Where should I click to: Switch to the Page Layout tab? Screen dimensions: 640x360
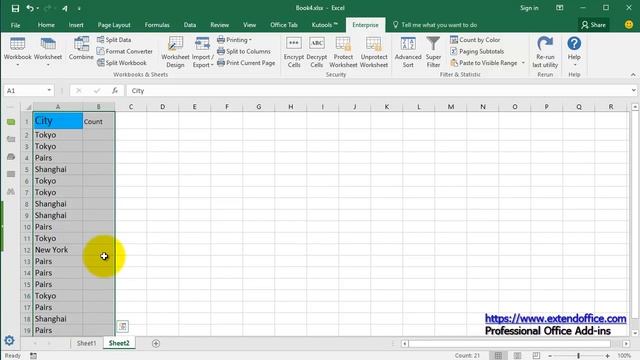click(x=114, y=25)
